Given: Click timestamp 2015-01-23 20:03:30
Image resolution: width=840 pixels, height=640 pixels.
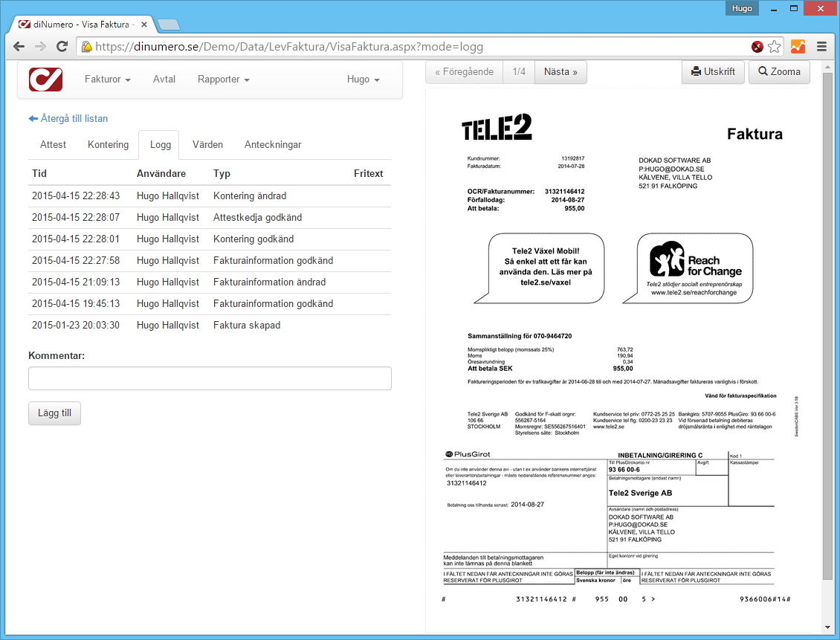Looking at the screenshot, I should point(76,325).
